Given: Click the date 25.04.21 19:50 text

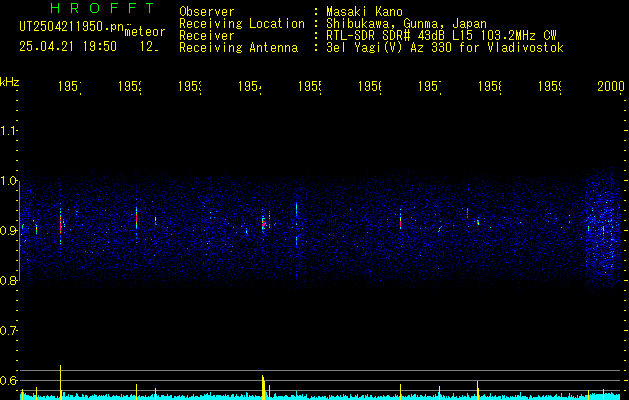Looking at the screenshot, I should coord(68,47).
